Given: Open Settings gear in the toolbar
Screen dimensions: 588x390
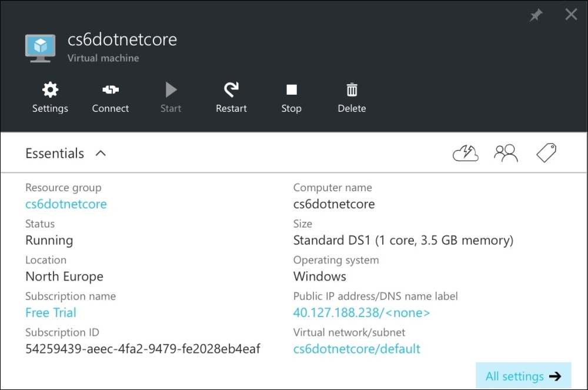Looking at the screenshot, I should (x=50, y=98).
